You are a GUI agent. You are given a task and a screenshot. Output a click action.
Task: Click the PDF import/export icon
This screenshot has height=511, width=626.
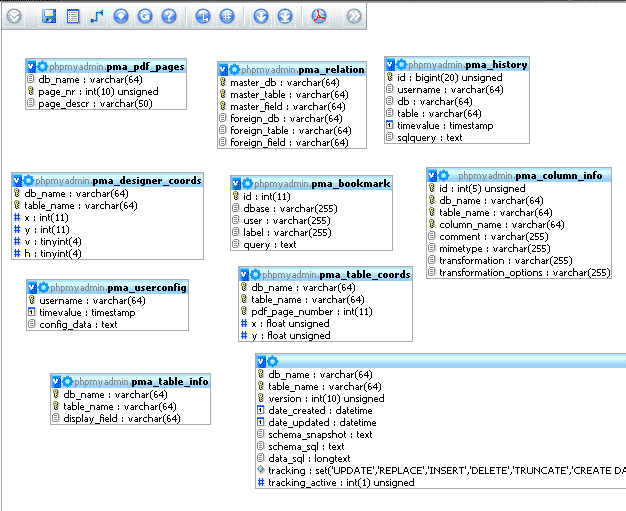[319, 16]
